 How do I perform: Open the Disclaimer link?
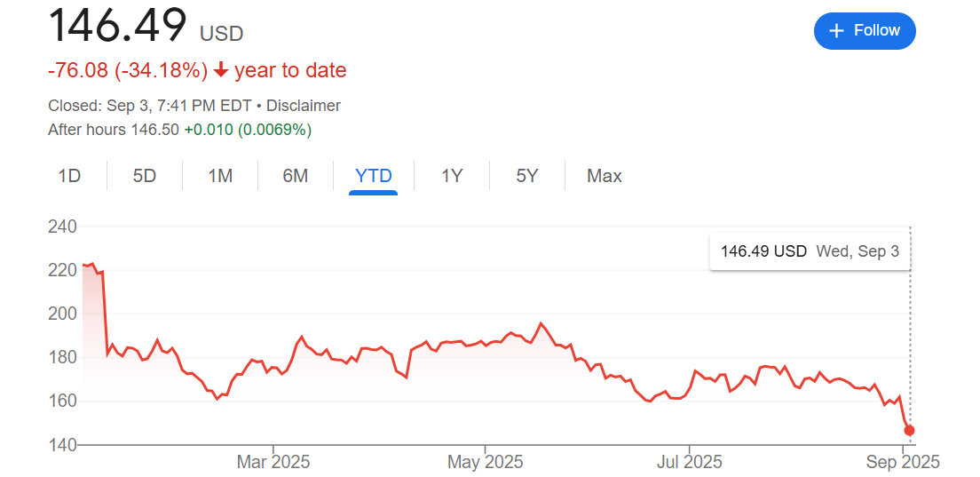[x=304, y=106]
